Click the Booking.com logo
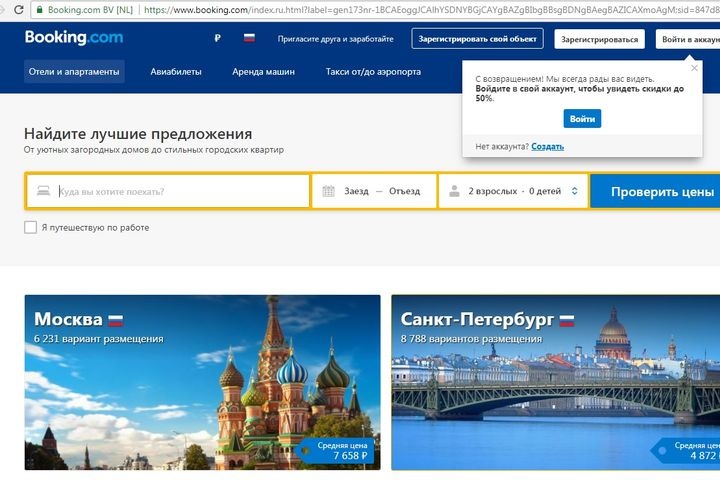 (x=74, y=37)
